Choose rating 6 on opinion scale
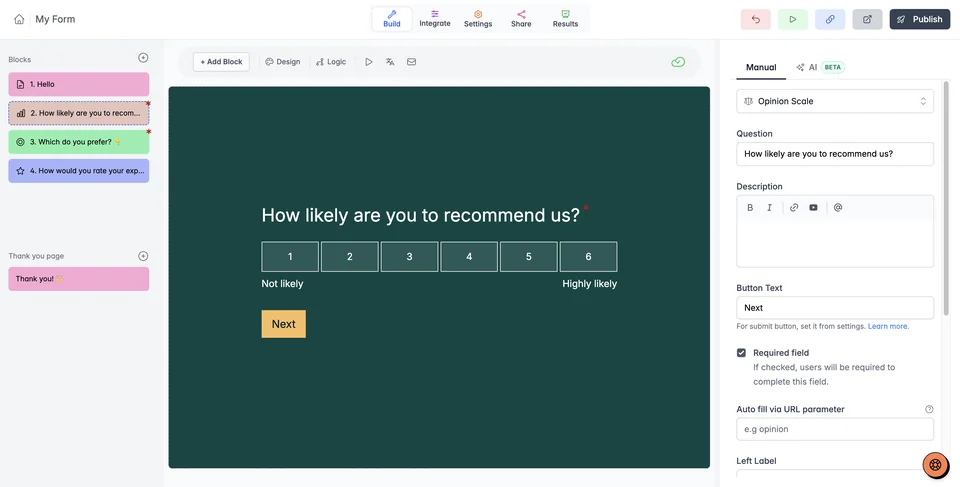Viewport: 960px width, 487px height. [x=588, y=257]
